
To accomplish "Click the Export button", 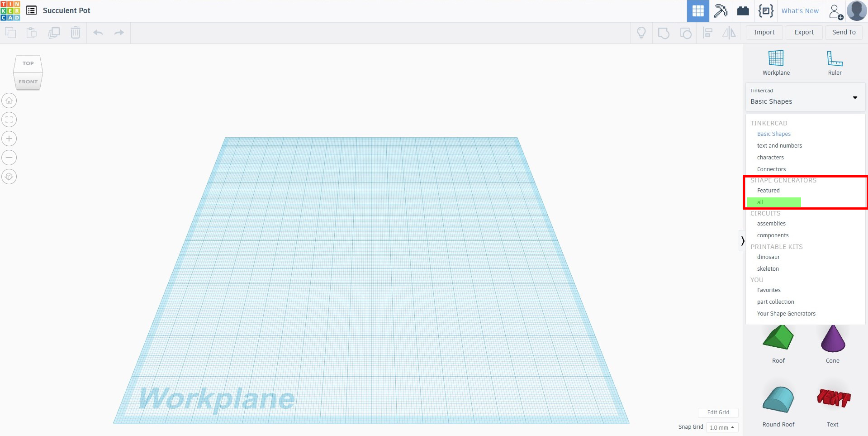I will 804,32.
